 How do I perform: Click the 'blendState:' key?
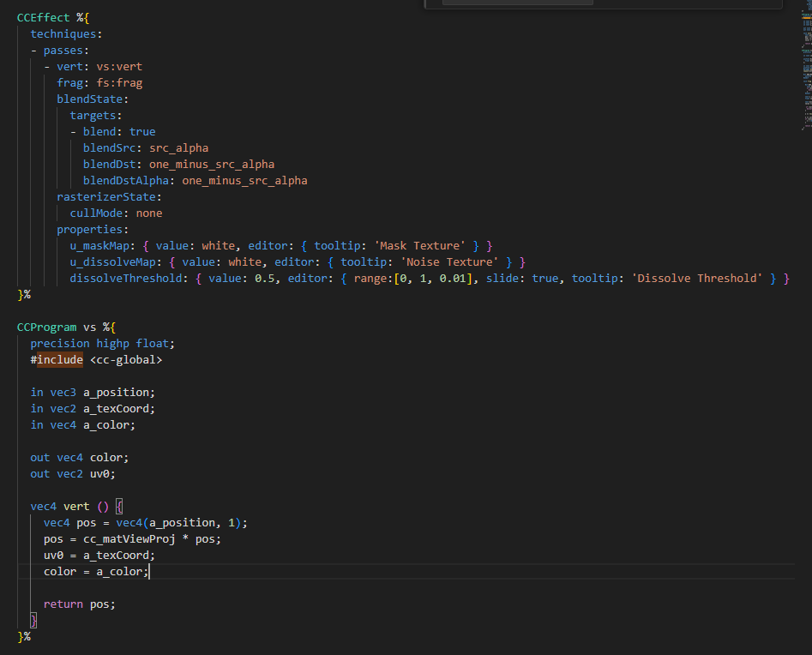click(x=93, y=99)
